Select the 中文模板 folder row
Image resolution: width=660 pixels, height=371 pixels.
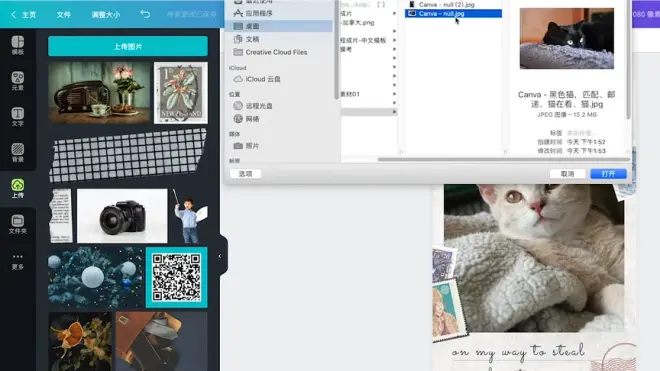[368, 40]
